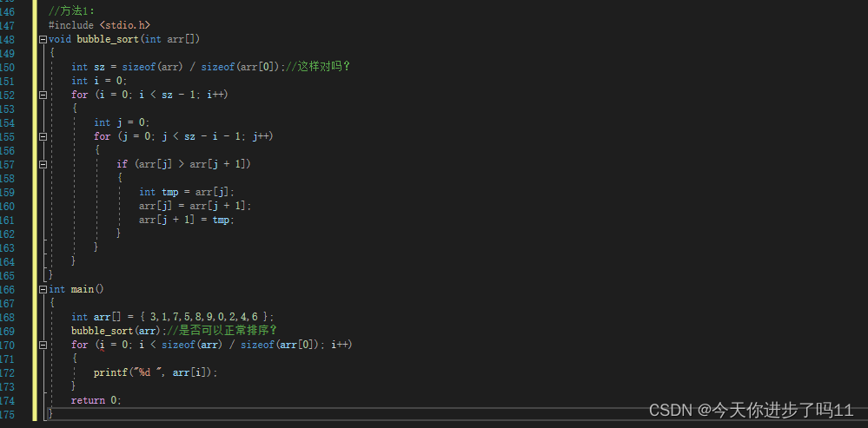Click the "%d " format string
The width and height of the screenshot is (868, 428).
pyautogui.click(x=147, y=372)
